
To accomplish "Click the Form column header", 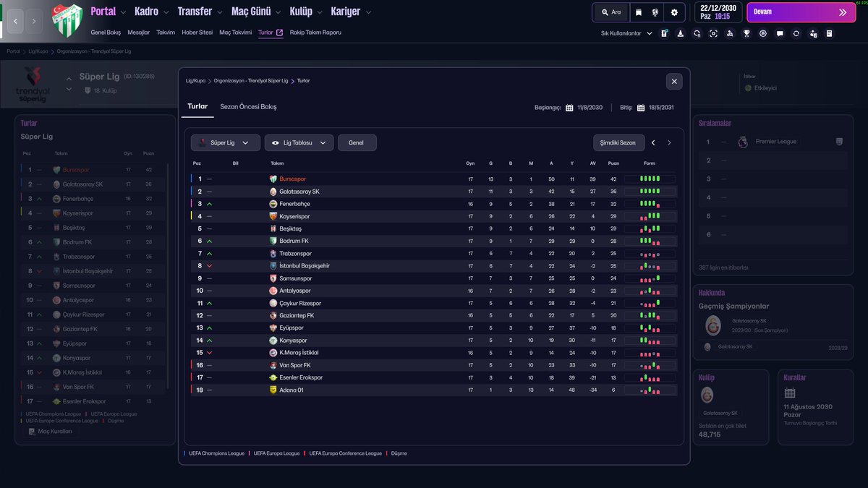I will point(650,163).
